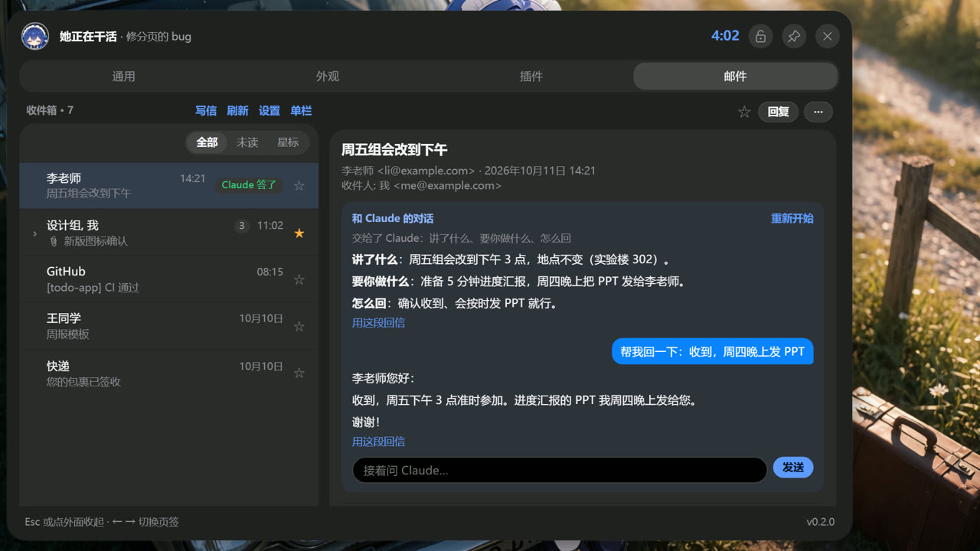Click 用这段回信 under the summary
This screenshot has height=551, width=980.
tap(378, 323)
